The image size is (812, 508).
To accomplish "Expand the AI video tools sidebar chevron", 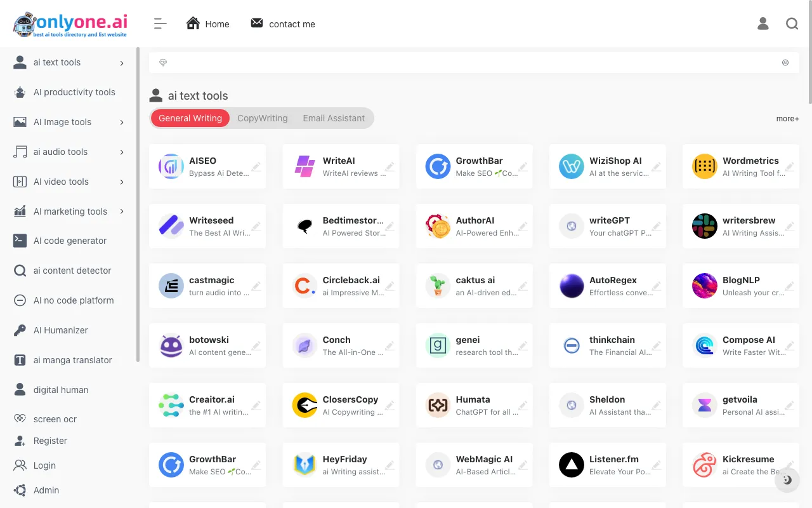I will coord(122,182).
